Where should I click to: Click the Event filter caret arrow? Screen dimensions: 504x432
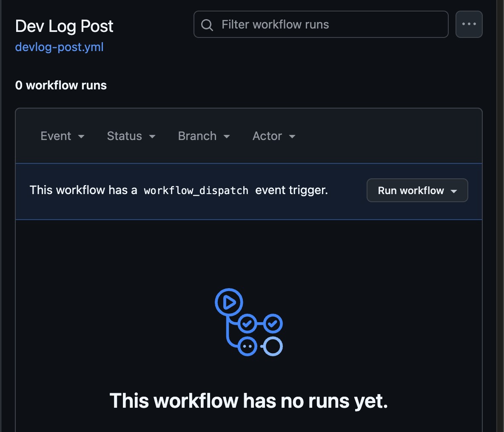click(81, 136)
